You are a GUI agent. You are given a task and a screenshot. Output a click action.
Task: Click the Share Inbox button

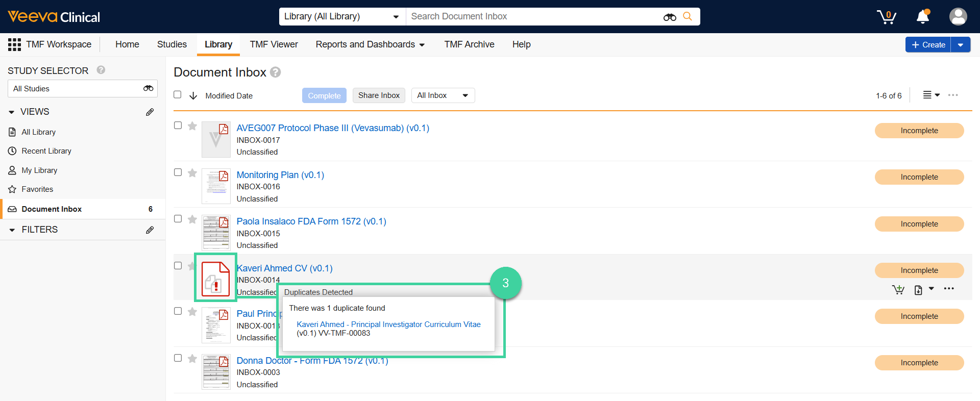(379, 95)
